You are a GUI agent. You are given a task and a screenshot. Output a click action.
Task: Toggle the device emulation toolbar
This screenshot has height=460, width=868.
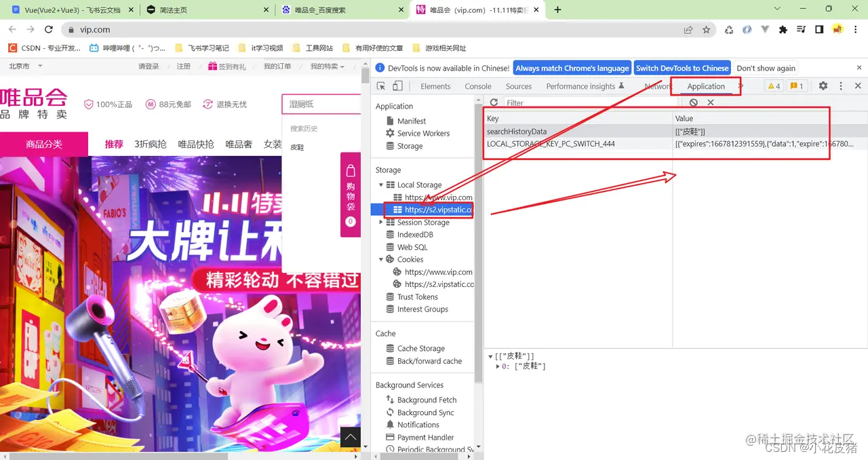click(396, 86)
